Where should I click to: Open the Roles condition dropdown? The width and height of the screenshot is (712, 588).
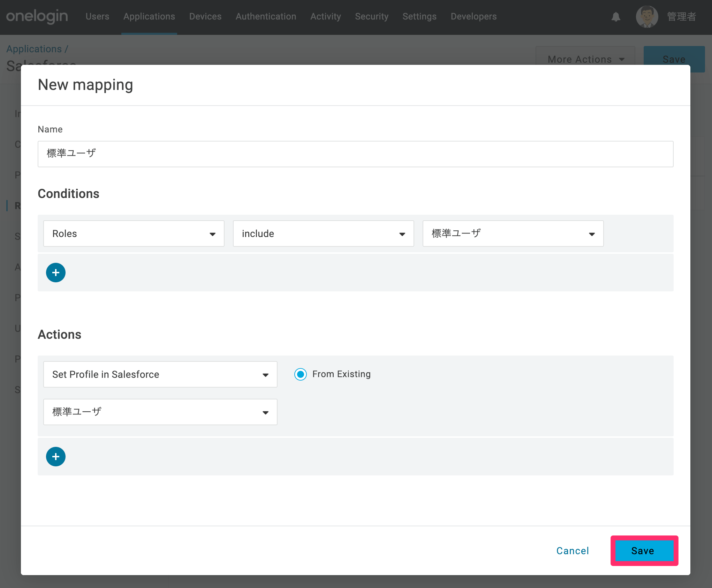point(134,234)
